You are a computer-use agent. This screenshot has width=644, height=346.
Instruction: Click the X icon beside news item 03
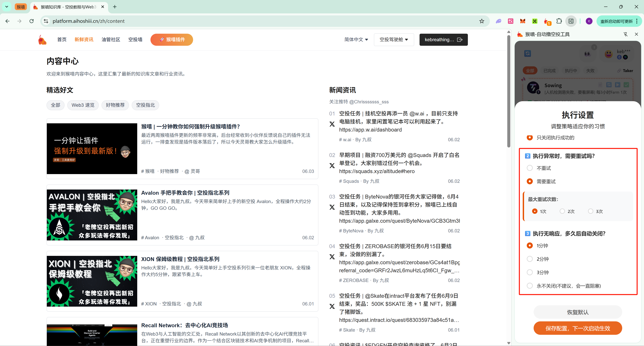(332, 207)
